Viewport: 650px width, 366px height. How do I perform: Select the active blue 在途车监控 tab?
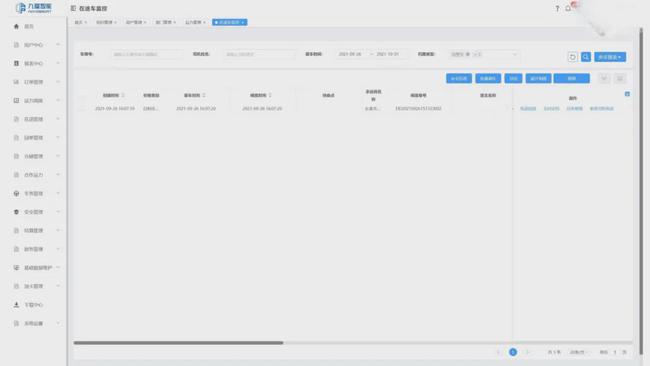point(230,22)
